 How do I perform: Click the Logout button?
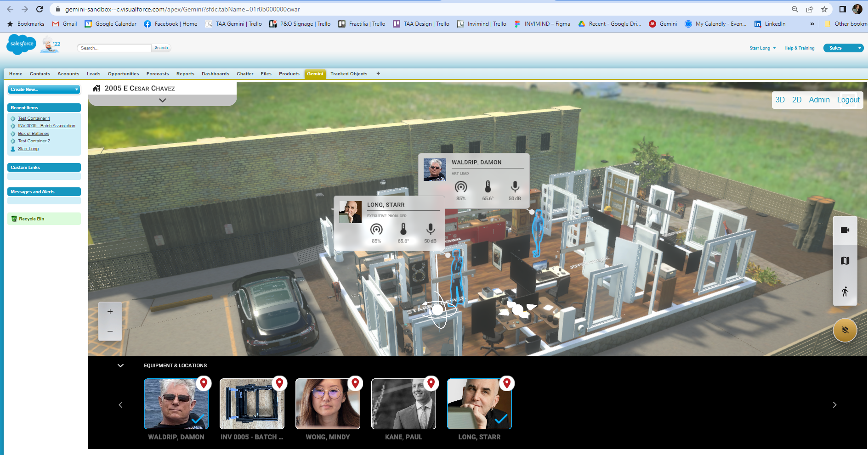(x=848, y=100)
